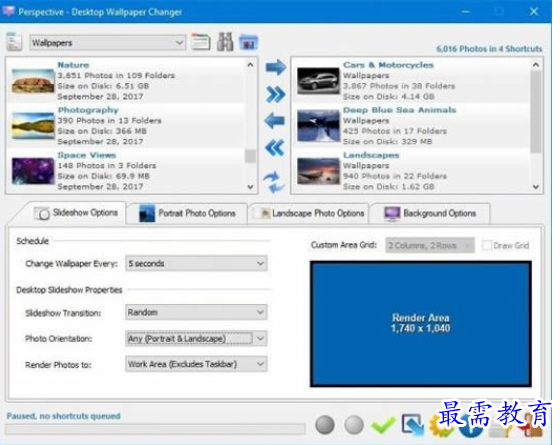Image resolution: width=560 pixels, height=445 pixels.
Task: Open the Background Options tab
Action: pos(430,214)
